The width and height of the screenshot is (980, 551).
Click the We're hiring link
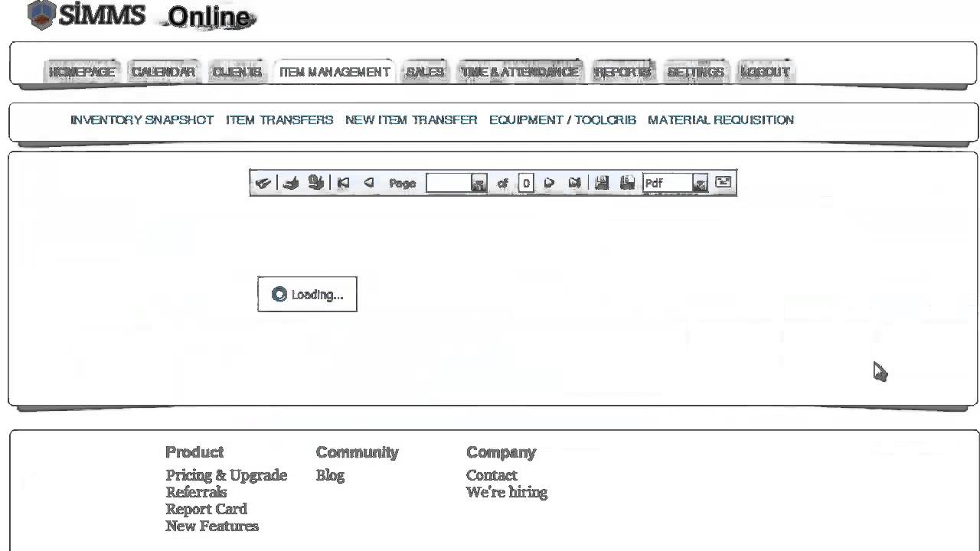(x=507, y=492)
